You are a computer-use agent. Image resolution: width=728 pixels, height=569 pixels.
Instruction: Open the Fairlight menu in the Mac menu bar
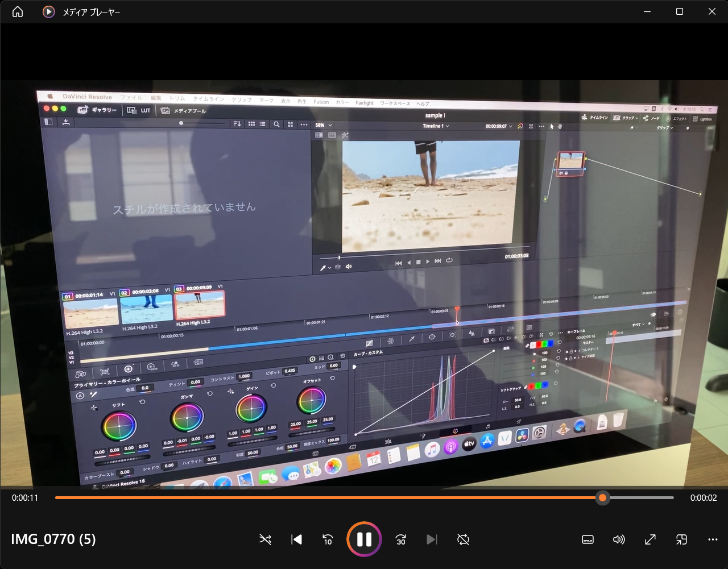[x=365, y=103]
